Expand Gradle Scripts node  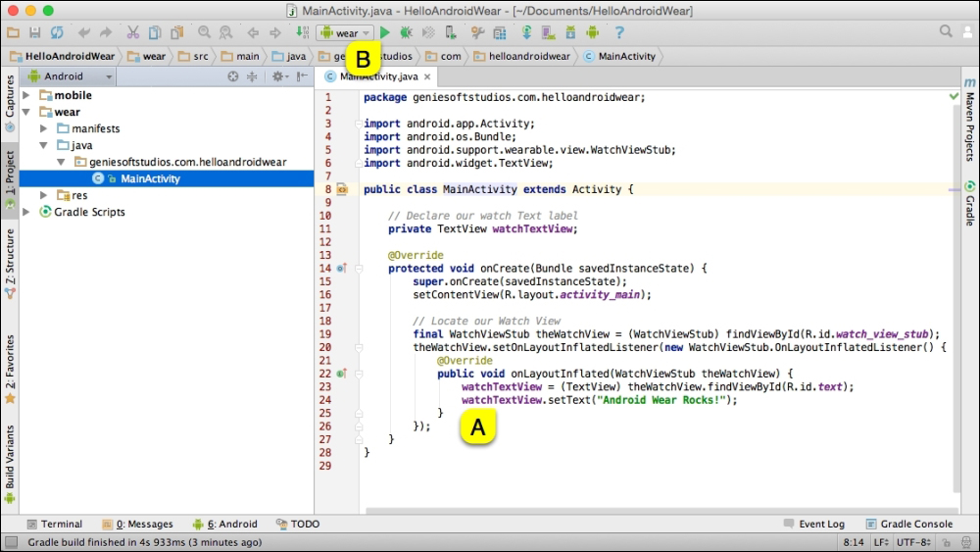click(x=26, y=212)
